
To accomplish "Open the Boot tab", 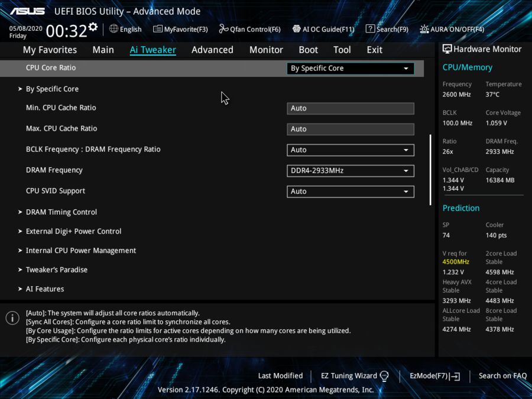I will coord(308,50).
